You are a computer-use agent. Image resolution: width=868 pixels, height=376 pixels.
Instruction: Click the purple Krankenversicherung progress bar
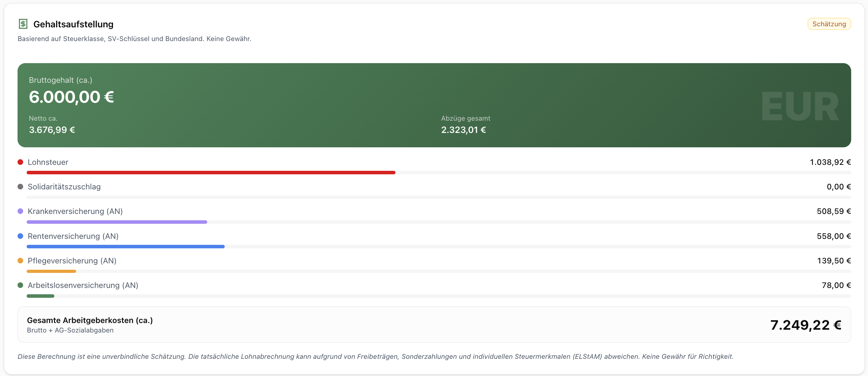[117, 222]
